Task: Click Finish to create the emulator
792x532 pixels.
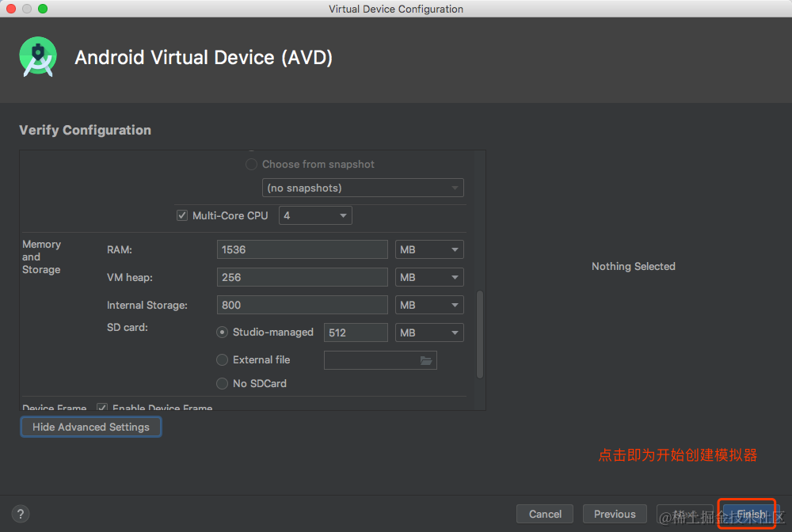Action: point(751,514)
